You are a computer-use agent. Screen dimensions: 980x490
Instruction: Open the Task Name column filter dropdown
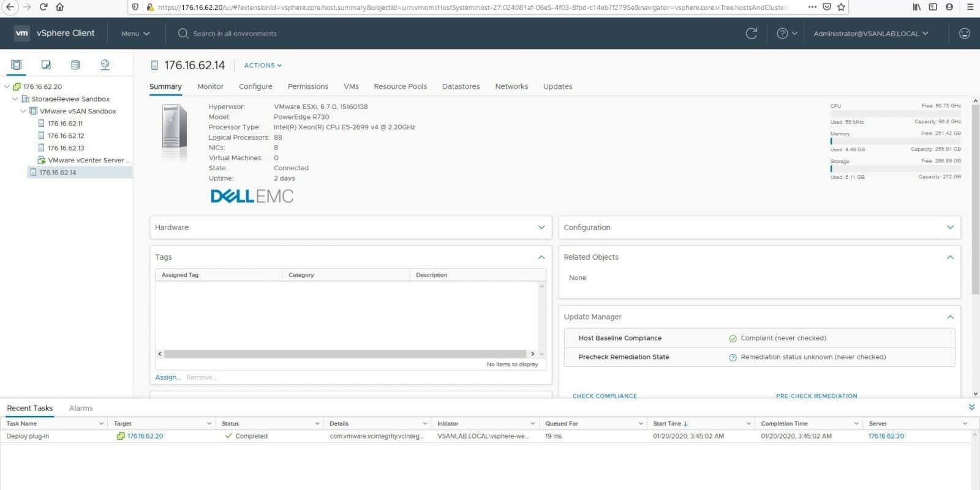[102, 424]
